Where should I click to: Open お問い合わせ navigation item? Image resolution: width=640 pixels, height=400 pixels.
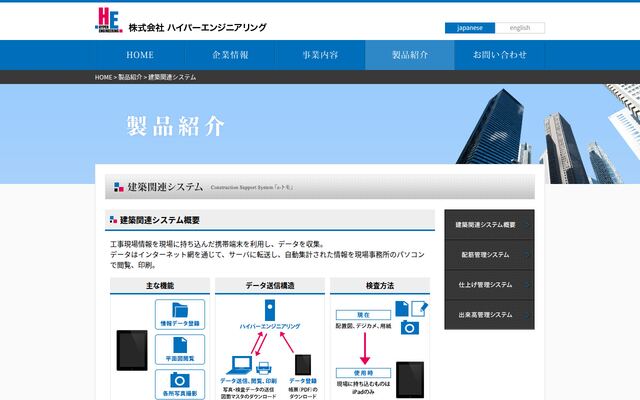(x=500, y=55)
